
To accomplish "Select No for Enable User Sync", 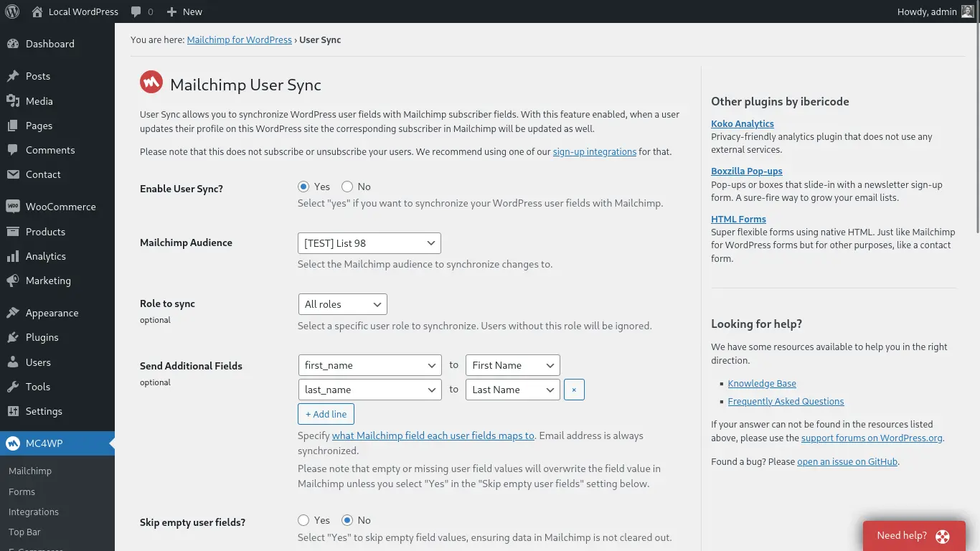I will [347, 187].
